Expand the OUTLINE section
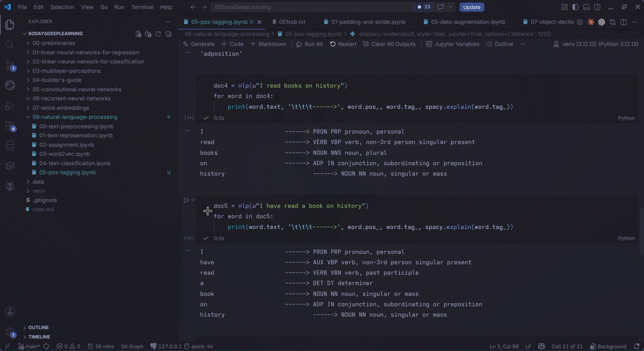Viewport: 644px width, 351px height. click(x=38, y=327)
